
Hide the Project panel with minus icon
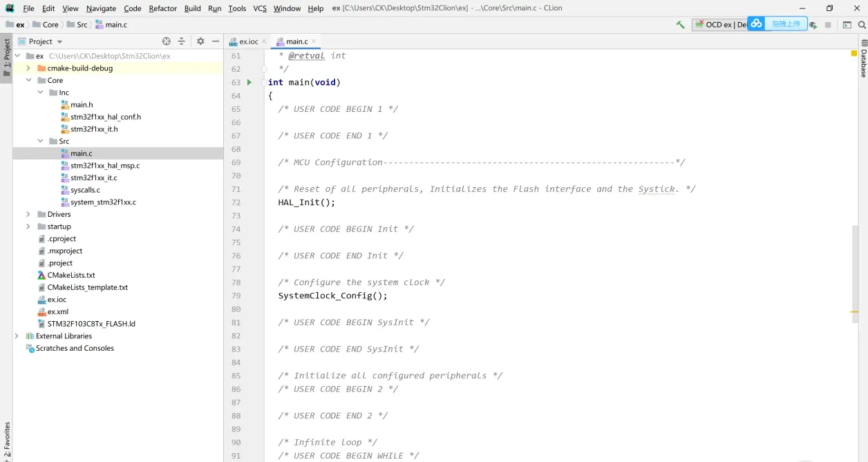pos(216,41)
